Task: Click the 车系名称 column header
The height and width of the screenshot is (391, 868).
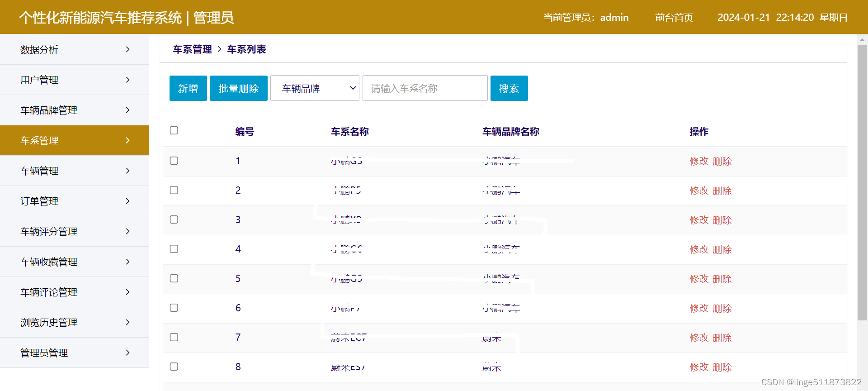Action: click(x=350, y=132)
